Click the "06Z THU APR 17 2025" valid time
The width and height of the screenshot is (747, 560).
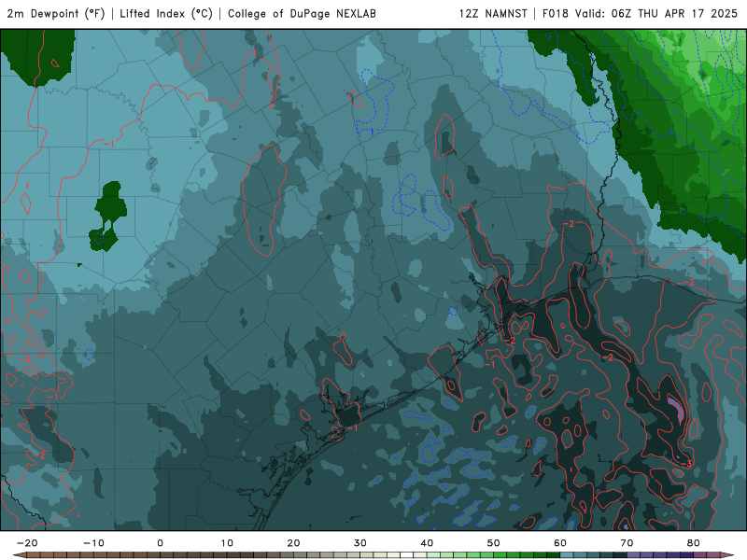pyautogui.click(x=674, y=14)
